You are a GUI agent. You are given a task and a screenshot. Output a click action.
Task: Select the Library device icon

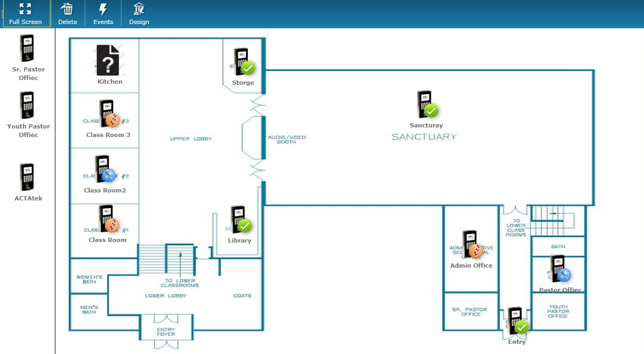[x=240, y=220]
